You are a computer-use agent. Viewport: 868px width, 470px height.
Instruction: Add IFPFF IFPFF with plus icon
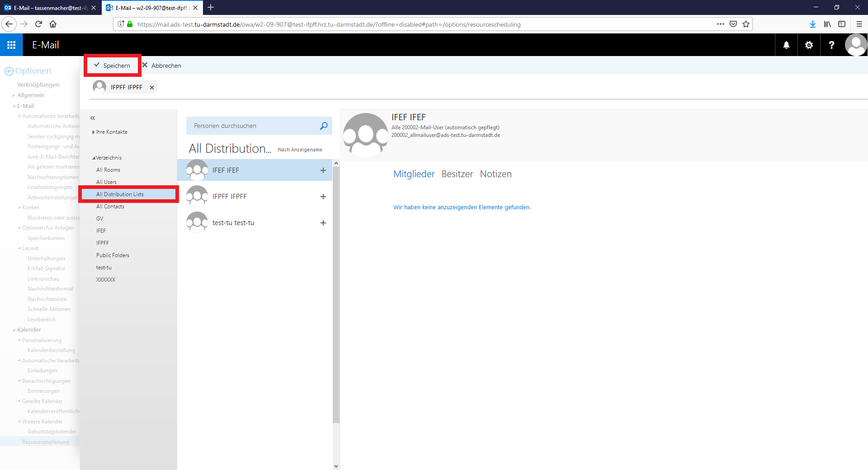323,197
